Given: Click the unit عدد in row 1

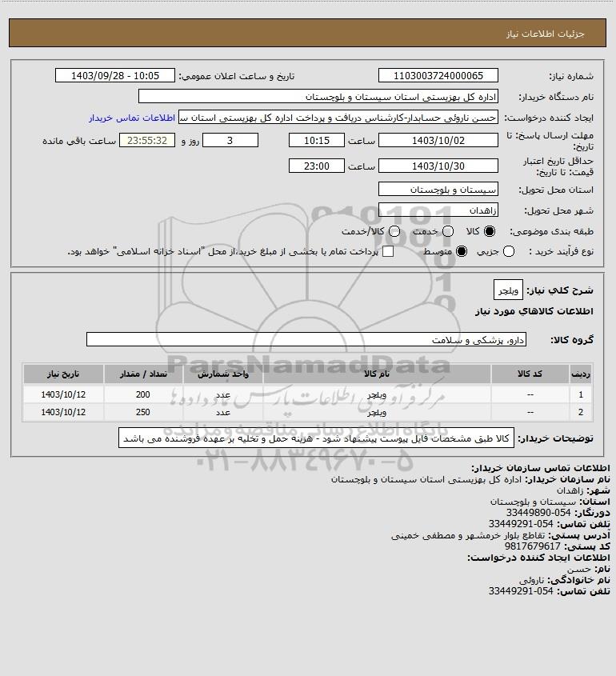Looking at the screenshot, I should point(223,394).
